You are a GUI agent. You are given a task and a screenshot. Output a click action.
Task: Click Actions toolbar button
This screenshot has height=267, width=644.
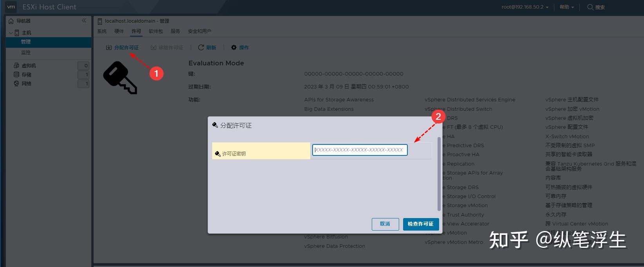click(x=240, y=47)
